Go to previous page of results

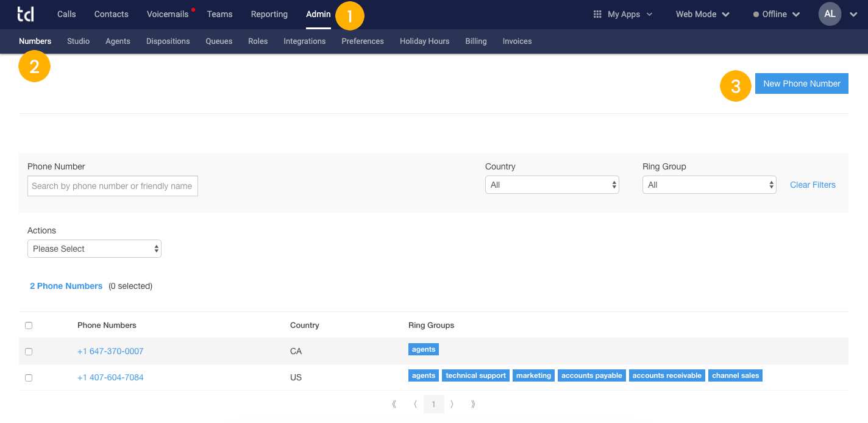(415, 404)
